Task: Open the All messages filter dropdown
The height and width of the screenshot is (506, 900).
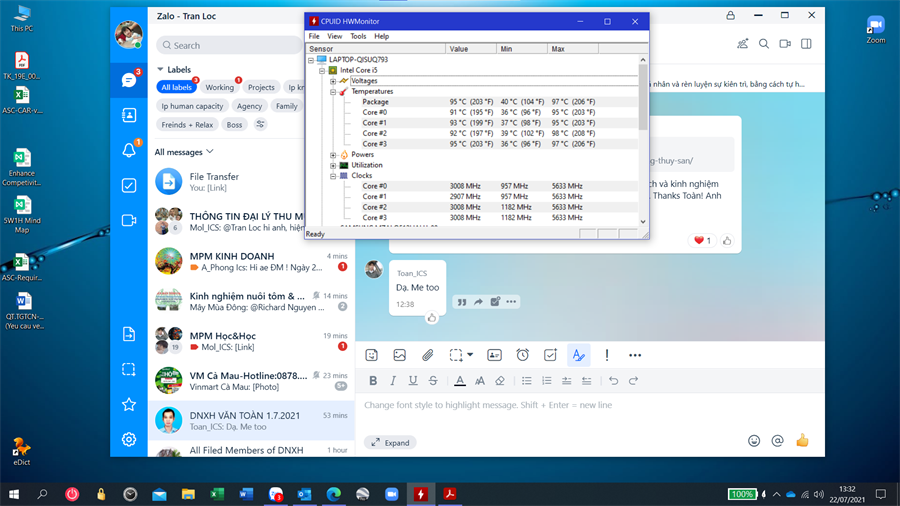Action: (x=184, y=152)
